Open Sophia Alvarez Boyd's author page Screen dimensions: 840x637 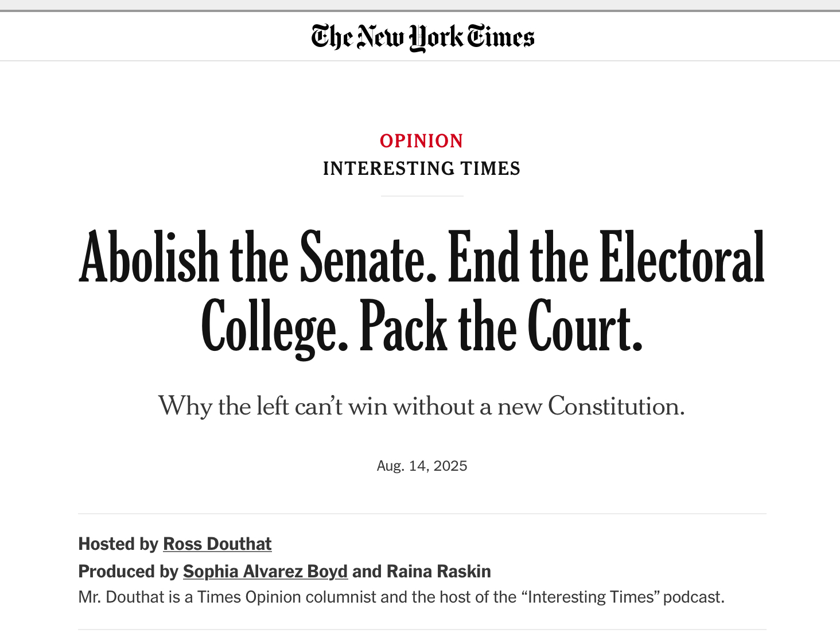pyautogui.click(x=265, y=571)
